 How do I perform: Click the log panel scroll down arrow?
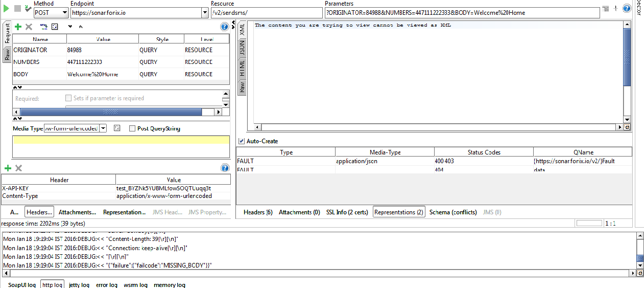[640, 265]
